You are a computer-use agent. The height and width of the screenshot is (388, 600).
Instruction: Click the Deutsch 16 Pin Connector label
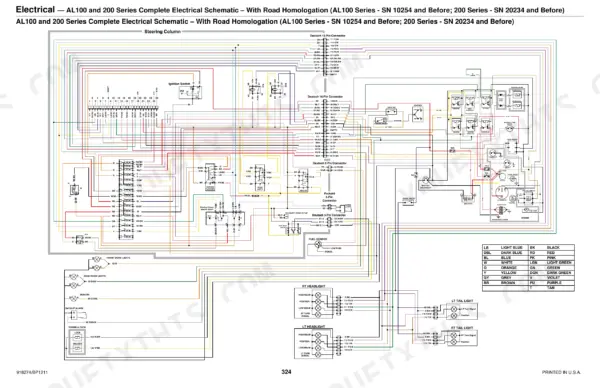(x=325, y=97)
